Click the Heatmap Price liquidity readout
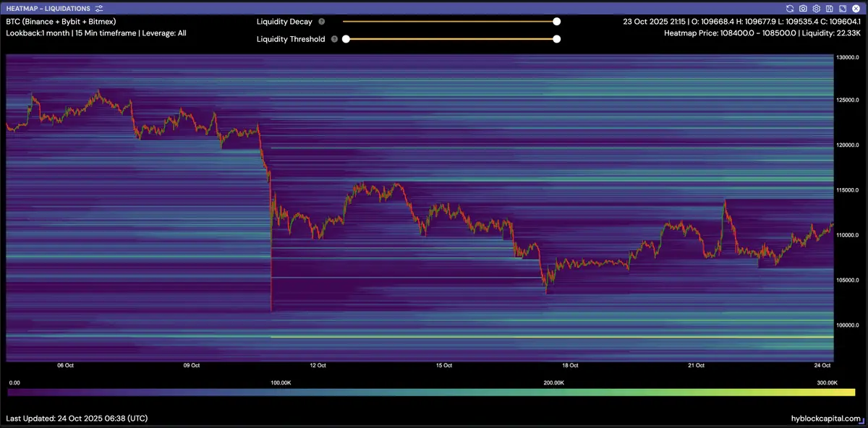 pyautogui.click(x=762, y=33)
